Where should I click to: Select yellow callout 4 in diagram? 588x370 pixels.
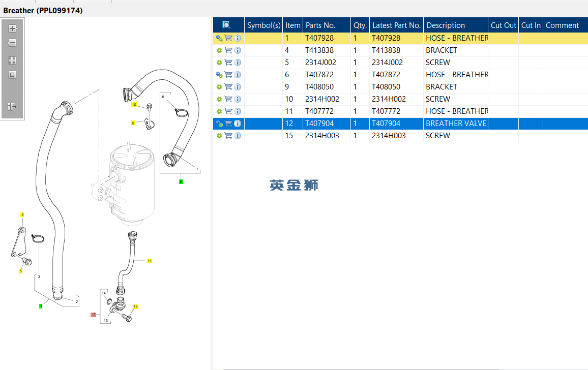click(22, 215)
